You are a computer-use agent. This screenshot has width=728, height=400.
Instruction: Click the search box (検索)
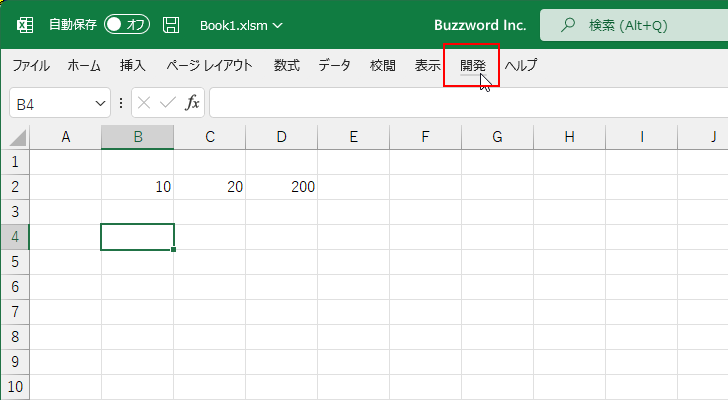(x=634, y=25)
